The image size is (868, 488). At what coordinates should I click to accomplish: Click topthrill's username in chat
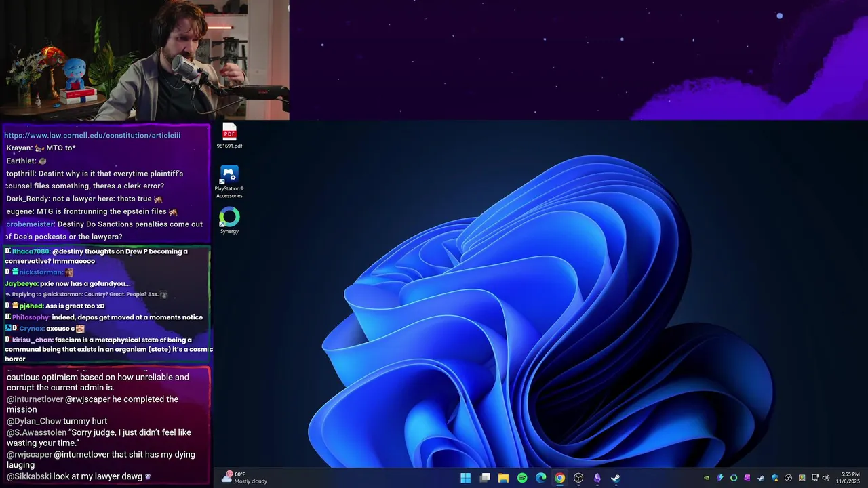pos(20,174)
